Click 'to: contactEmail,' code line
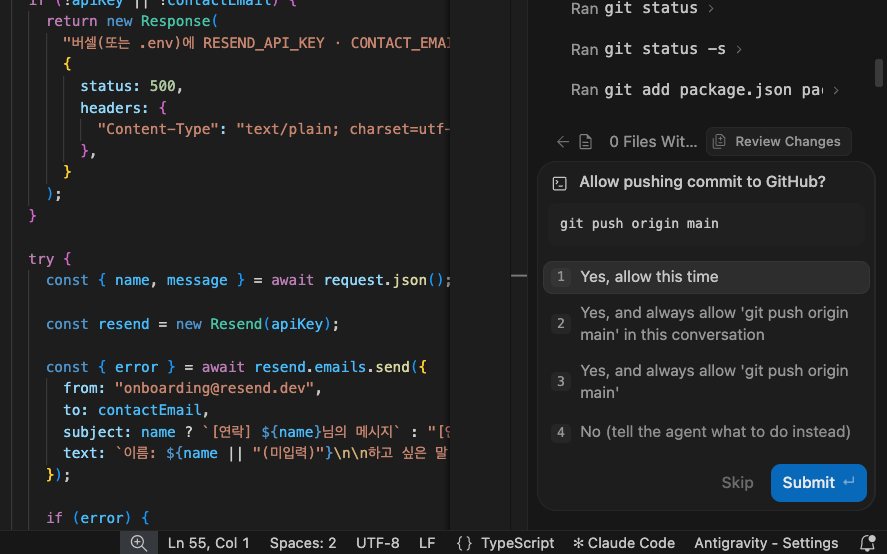Image resolution: width=887 pixels, height=554 pixels. click(x=136, y=410)
